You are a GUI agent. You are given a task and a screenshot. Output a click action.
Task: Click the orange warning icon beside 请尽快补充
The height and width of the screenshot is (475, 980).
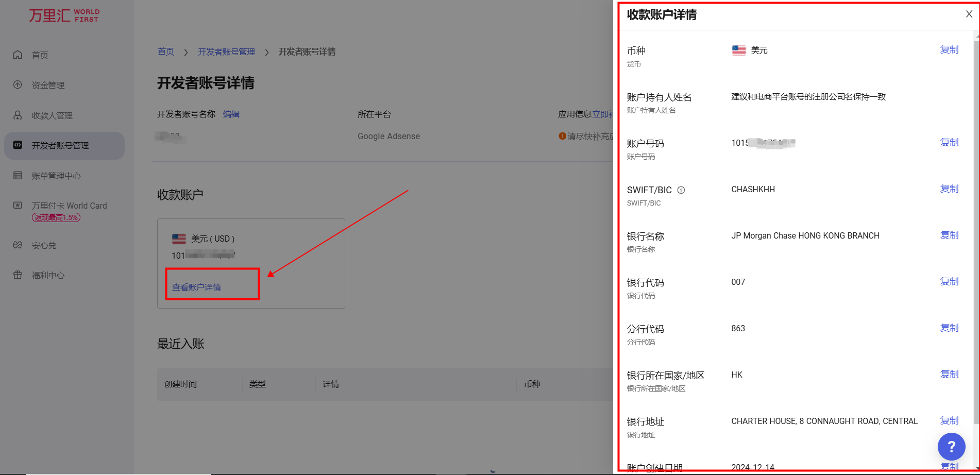click(562, 136)
